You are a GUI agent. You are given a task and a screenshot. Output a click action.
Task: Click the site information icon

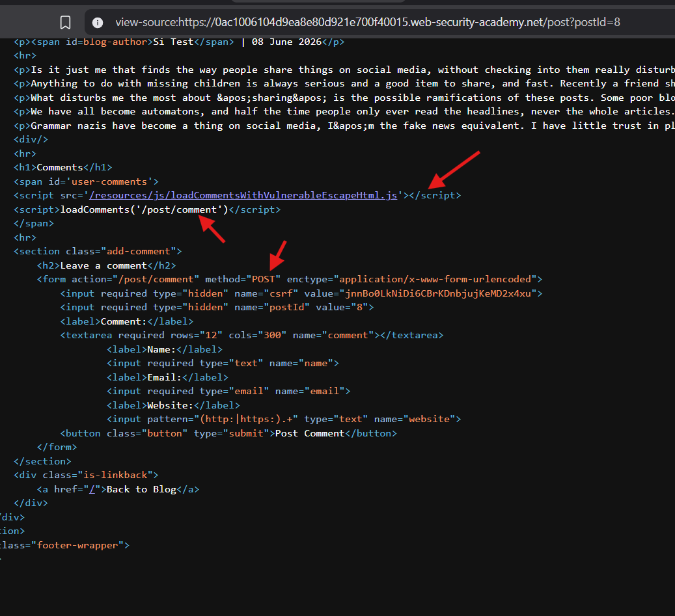coord(98,22)
